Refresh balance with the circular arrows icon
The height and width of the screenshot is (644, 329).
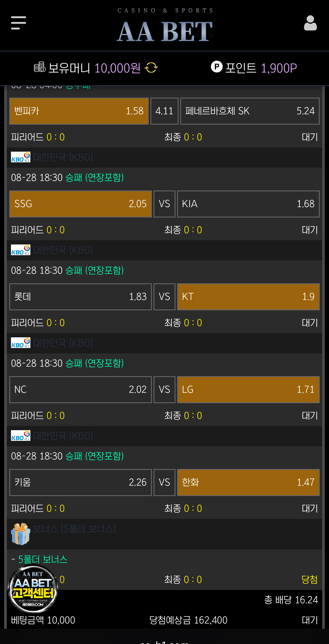(151, 68)
